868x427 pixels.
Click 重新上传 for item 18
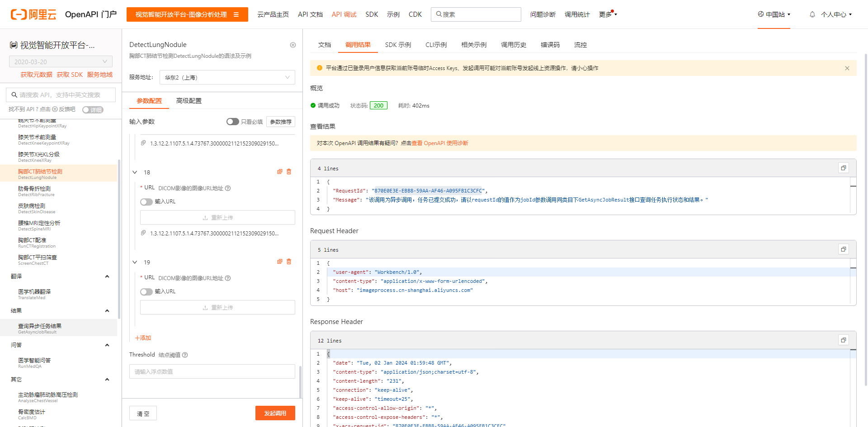217,217
